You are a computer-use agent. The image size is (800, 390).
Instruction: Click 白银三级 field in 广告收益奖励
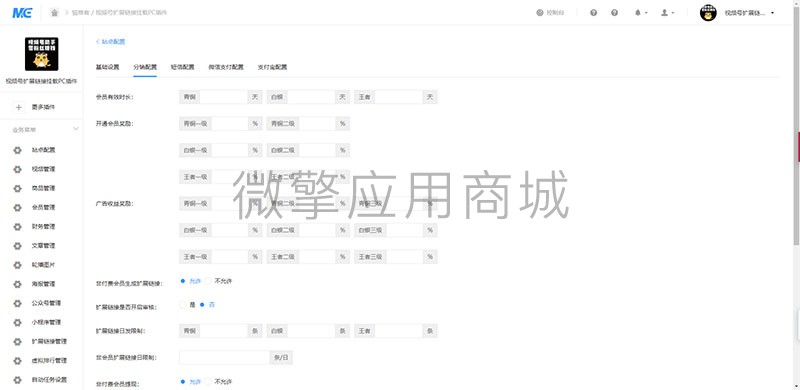pos(405,230)
